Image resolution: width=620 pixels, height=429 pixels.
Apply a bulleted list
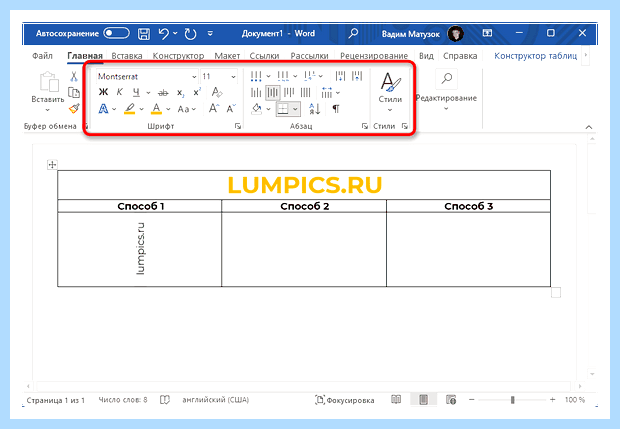256,76
